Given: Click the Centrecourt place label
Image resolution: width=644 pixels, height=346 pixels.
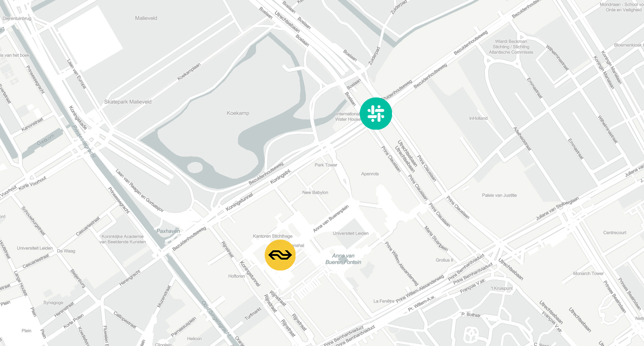Looking at the screenshot, I should (x=615, y=233).
